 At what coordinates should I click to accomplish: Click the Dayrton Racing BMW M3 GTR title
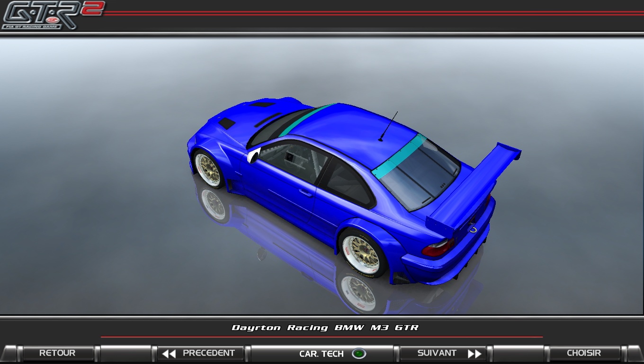tap(325, 328)
